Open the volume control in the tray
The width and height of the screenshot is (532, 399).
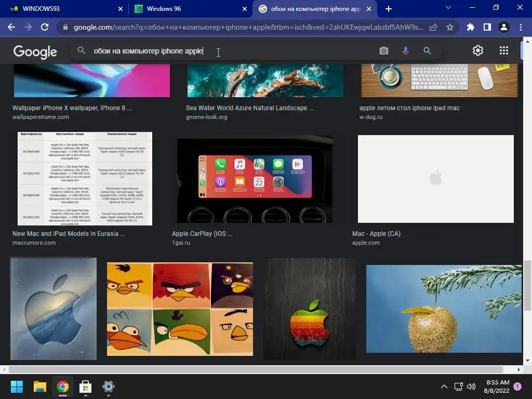[471, 387]
